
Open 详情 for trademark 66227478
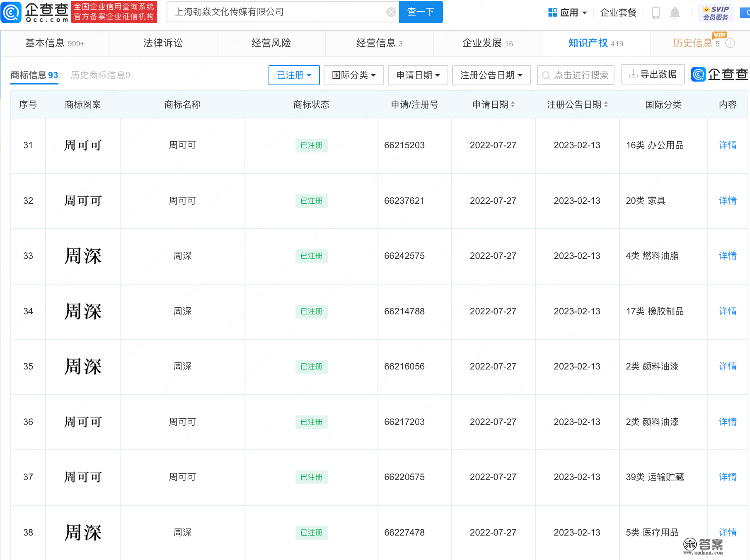[x=728, y=532]
